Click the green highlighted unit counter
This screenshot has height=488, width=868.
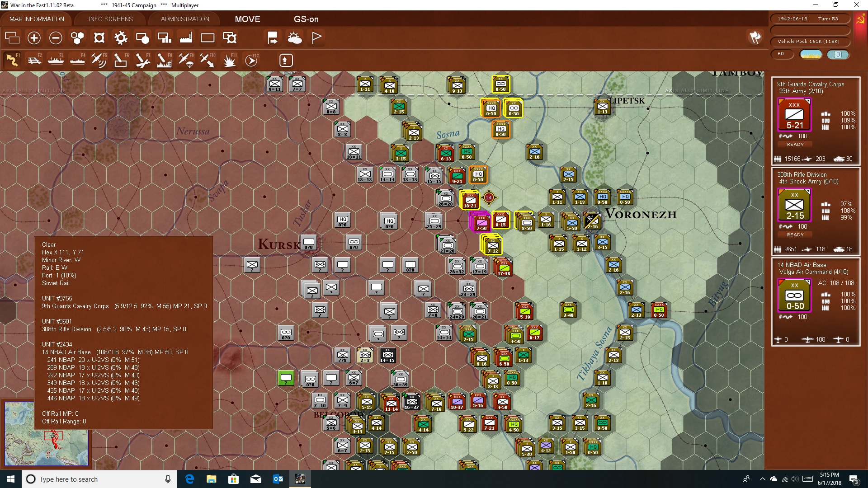coord(286,378)
